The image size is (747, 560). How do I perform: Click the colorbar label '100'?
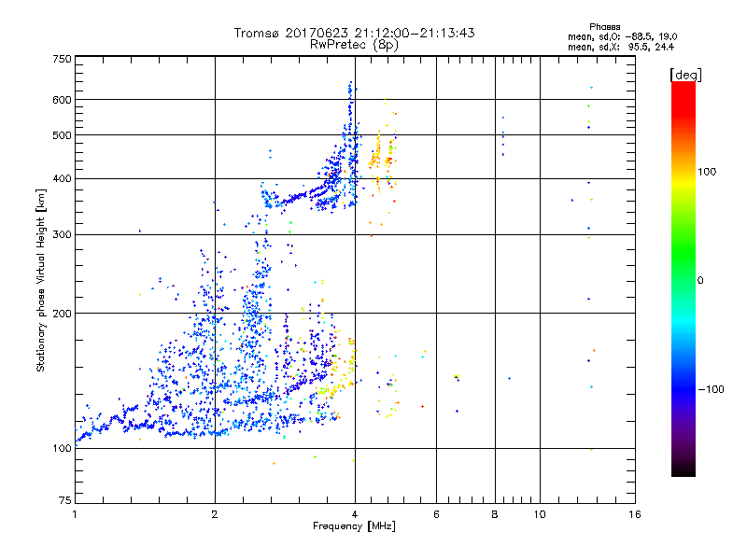pyautogui.click(x=707, y=172)
